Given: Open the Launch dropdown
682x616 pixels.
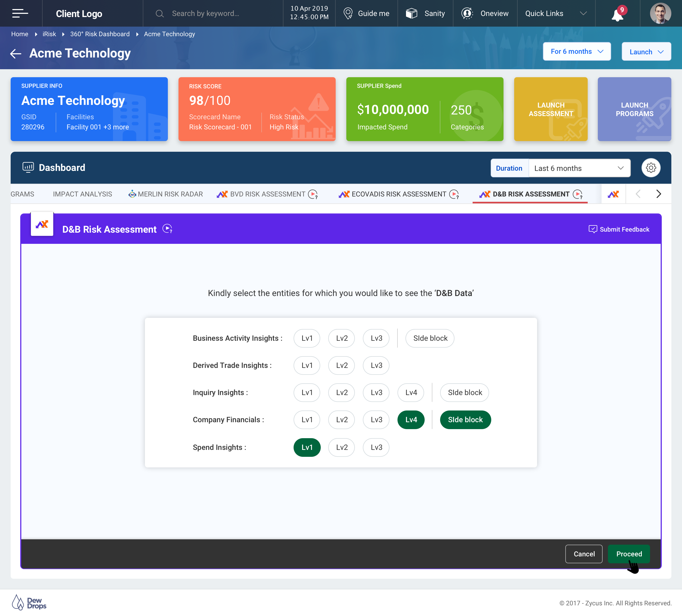Looking at the screenshot, I should 646,52.
